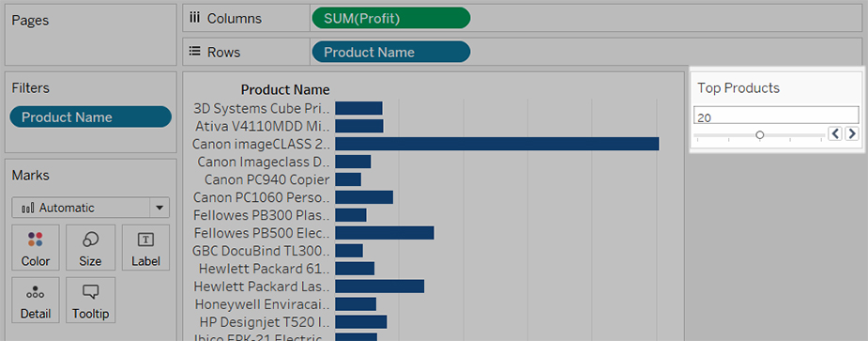
Task: Decrease Top Products with left arrow
Action: (x=835, y=133)
